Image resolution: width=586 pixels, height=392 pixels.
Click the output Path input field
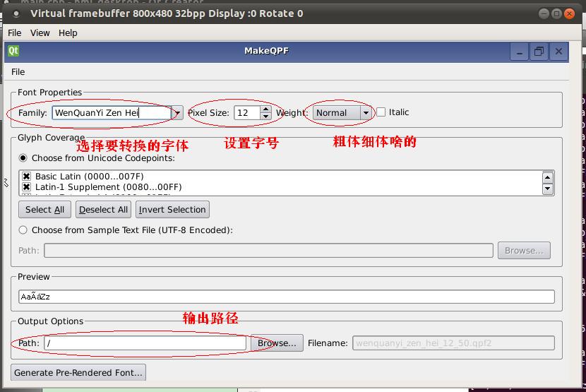pyautogui.click(x=145, y=343)
